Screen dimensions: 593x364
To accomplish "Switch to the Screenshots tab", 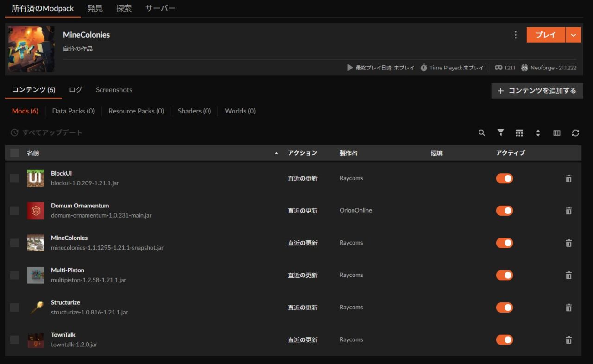I will [x=114, y=90].
